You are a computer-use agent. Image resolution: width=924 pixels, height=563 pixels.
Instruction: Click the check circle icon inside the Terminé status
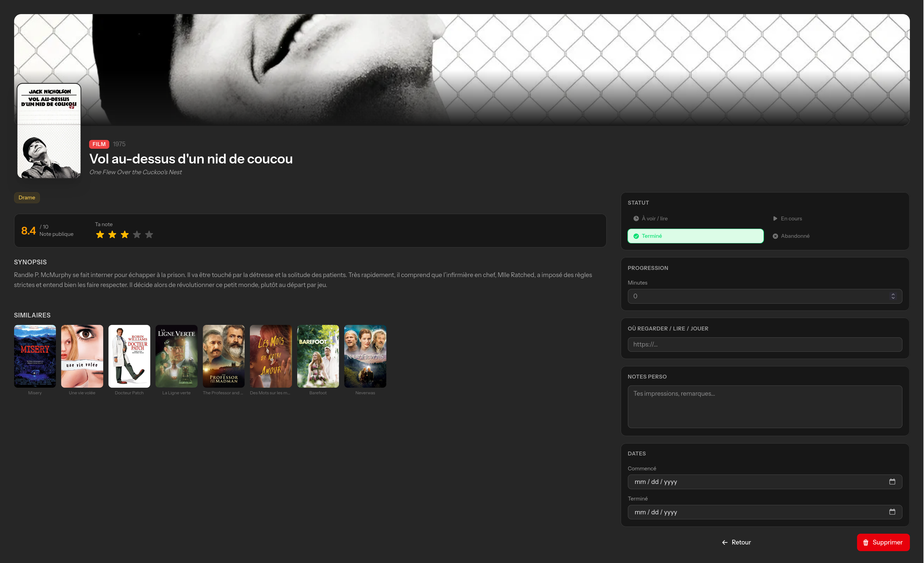click(x=636, y=236)
